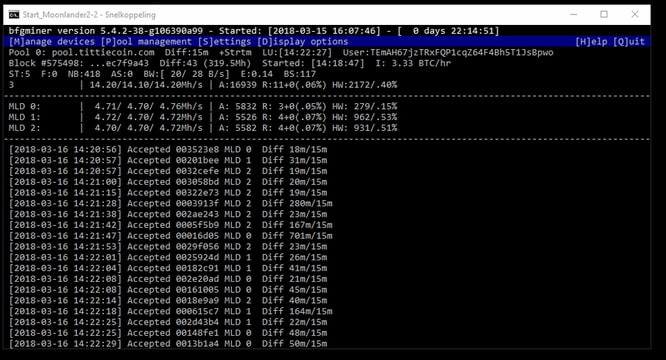Click log entry Accepted 002e20ad
The height and width of the screenshot is (360, 666).
(x=173, y=279)
